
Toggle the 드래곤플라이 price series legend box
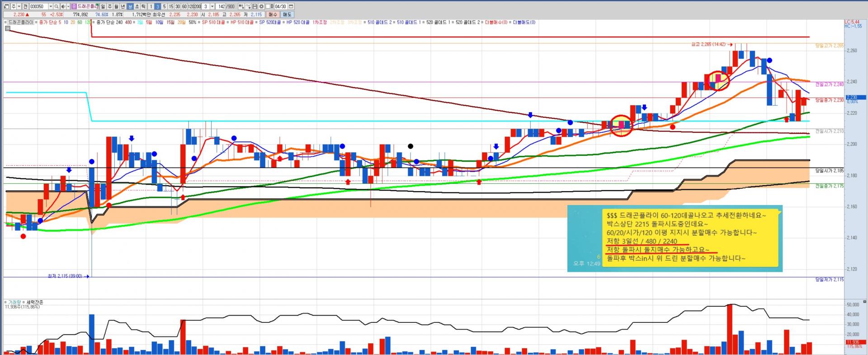click(x=5, y=22)
